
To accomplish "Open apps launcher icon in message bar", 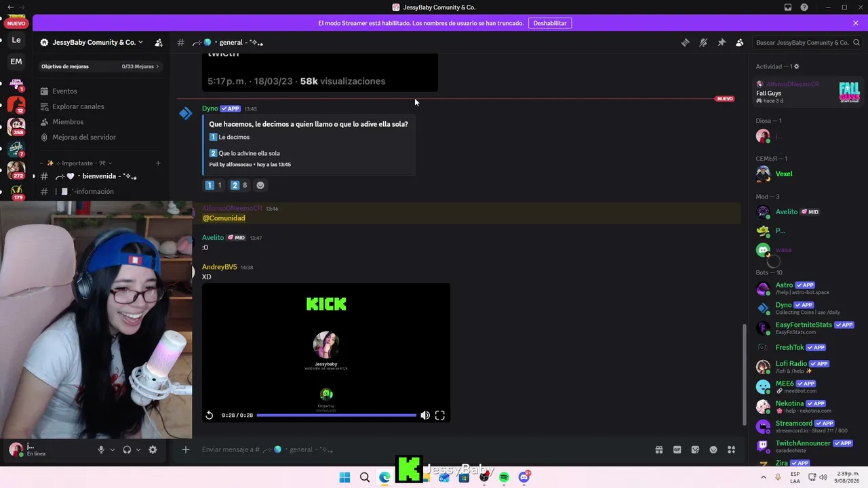I will 732,449.
